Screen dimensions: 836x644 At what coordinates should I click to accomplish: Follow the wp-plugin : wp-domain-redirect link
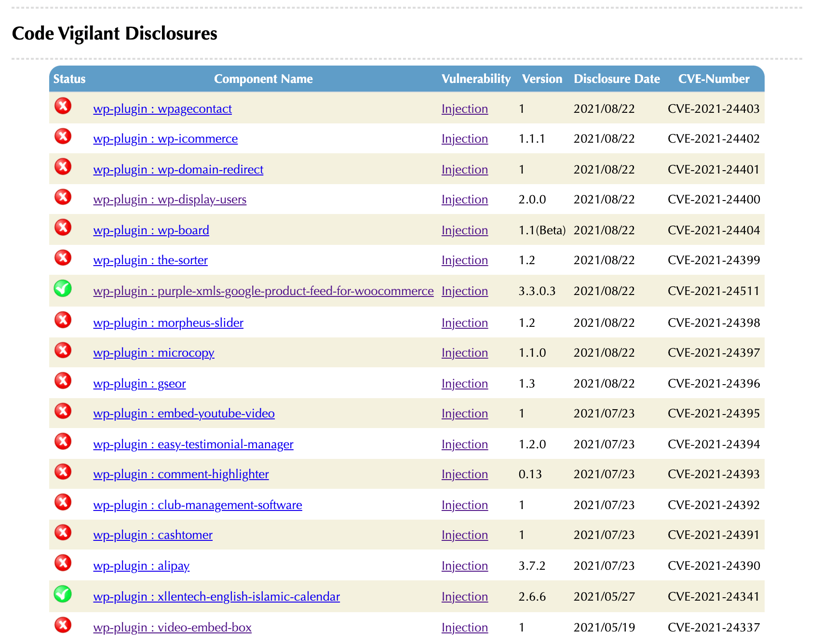coord(178,170)
